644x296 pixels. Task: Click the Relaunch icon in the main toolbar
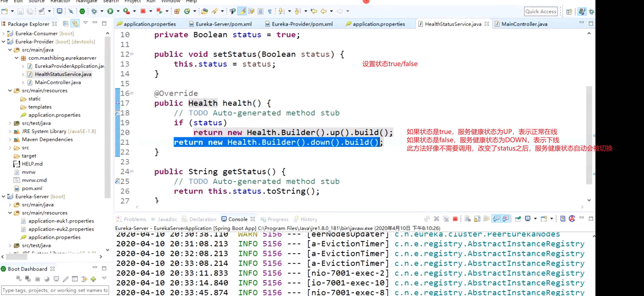point(159,11)
